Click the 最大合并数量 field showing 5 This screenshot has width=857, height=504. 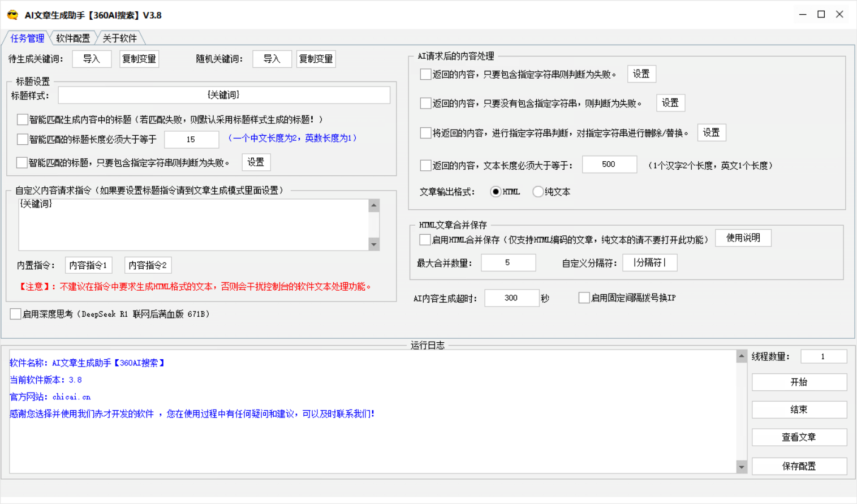[x=508, y=262]
